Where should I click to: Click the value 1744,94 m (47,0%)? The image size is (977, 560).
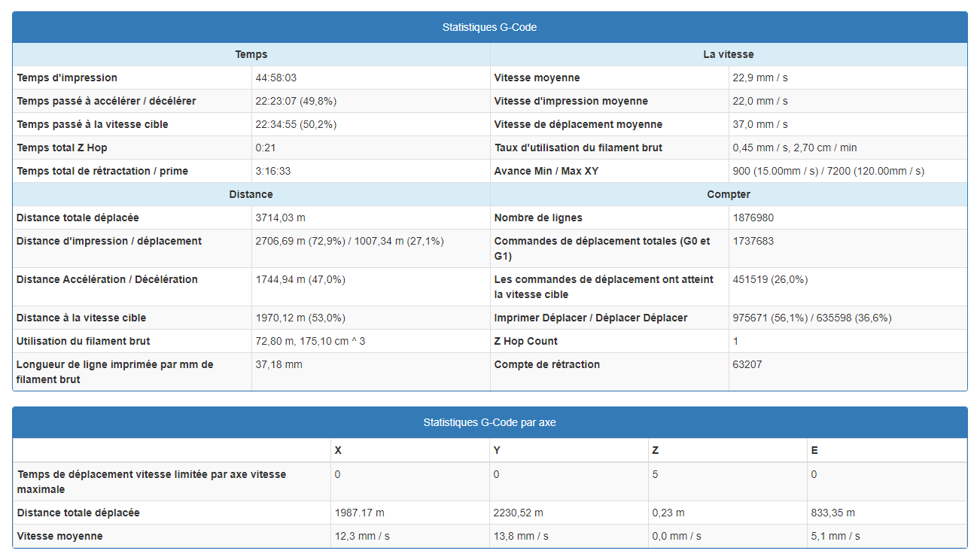click(300, 279)
